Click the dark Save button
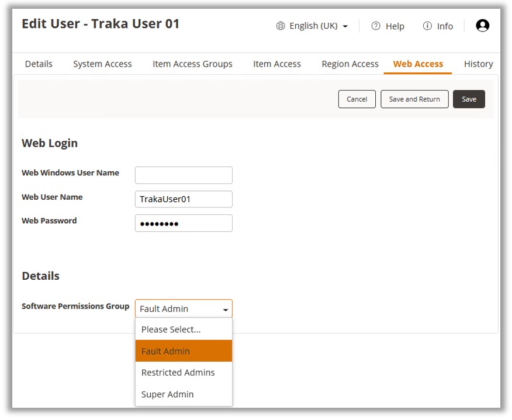This screenshot has height=420, width=512. point(469,99)
